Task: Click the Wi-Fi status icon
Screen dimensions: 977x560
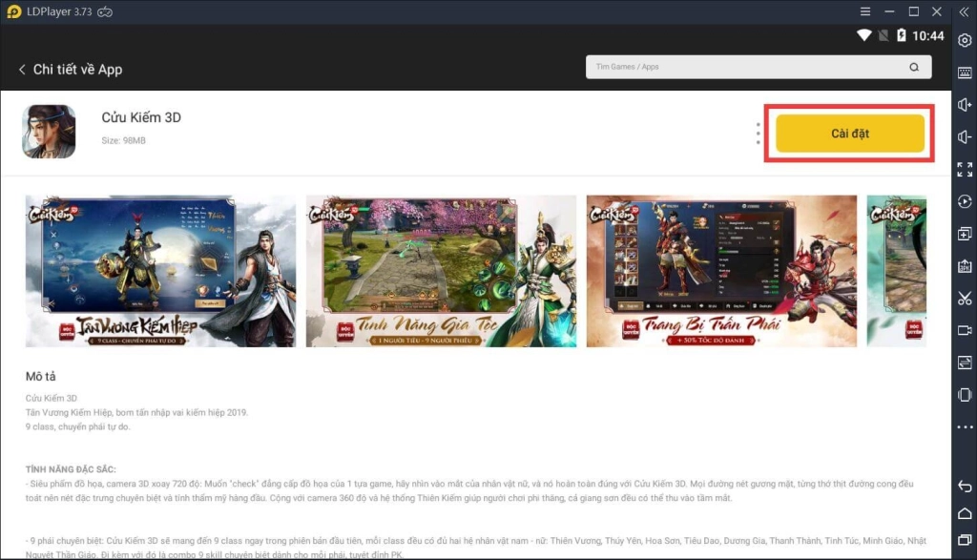Action: [x=863, y=35]
